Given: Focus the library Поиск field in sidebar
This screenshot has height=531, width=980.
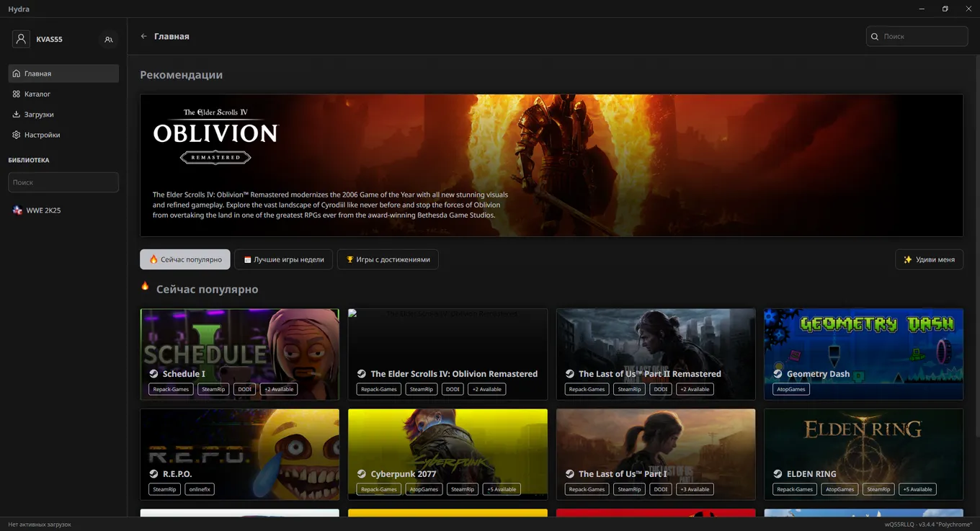Looking at the screenshot, I should click(63, 182).
